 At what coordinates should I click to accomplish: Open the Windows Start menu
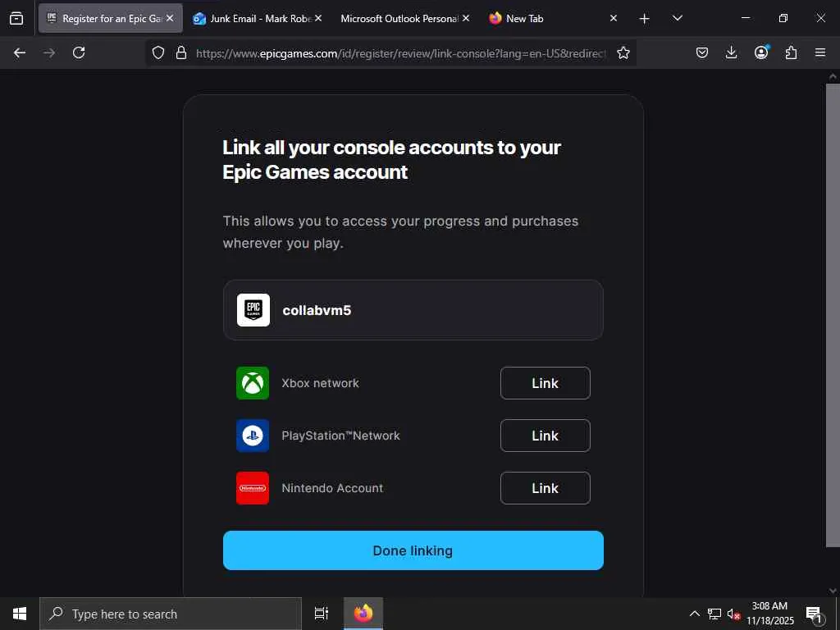pos(20,614)
